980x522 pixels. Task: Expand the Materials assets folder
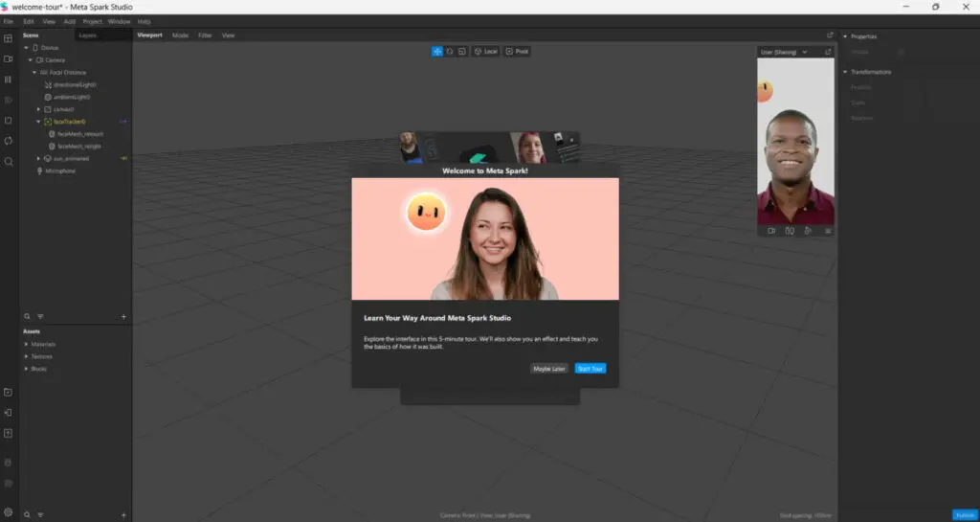pos(26,344)
